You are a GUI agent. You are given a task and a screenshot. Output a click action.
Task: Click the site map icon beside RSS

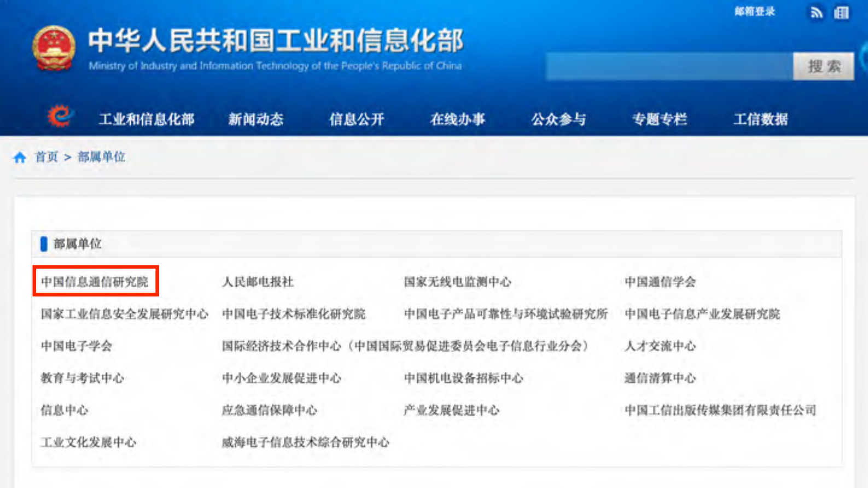[841, 13]
